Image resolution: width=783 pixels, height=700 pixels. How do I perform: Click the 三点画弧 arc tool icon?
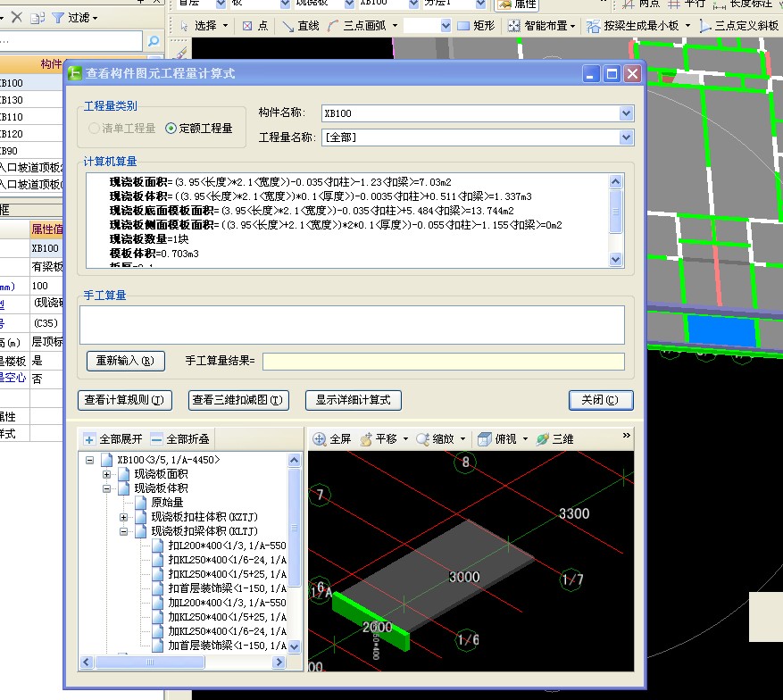333,26
